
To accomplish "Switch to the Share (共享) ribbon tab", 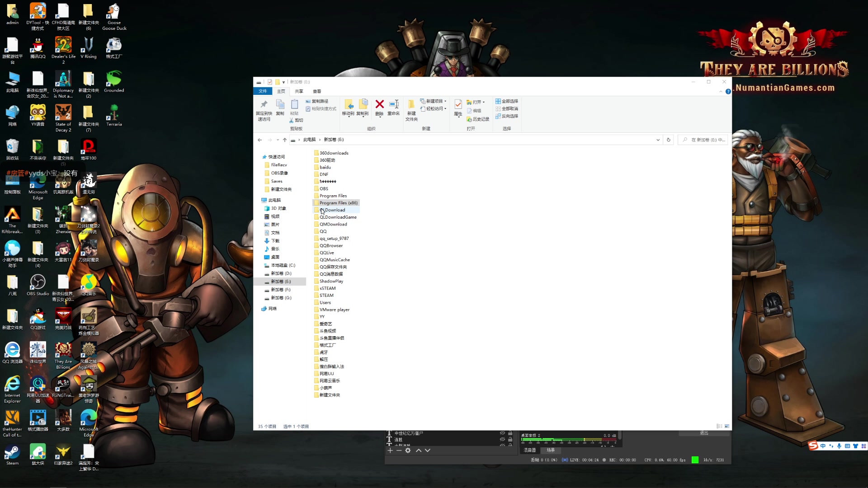I will click(299, 91).
